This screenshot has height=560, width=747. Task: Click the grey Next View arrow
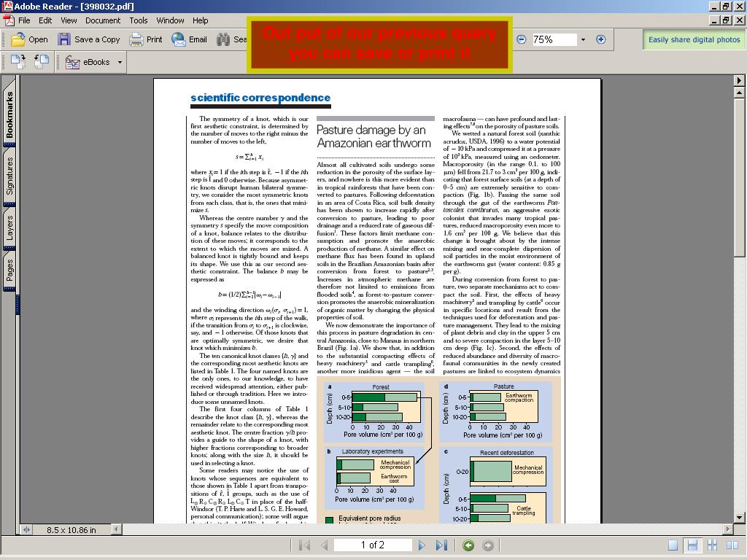488,545
